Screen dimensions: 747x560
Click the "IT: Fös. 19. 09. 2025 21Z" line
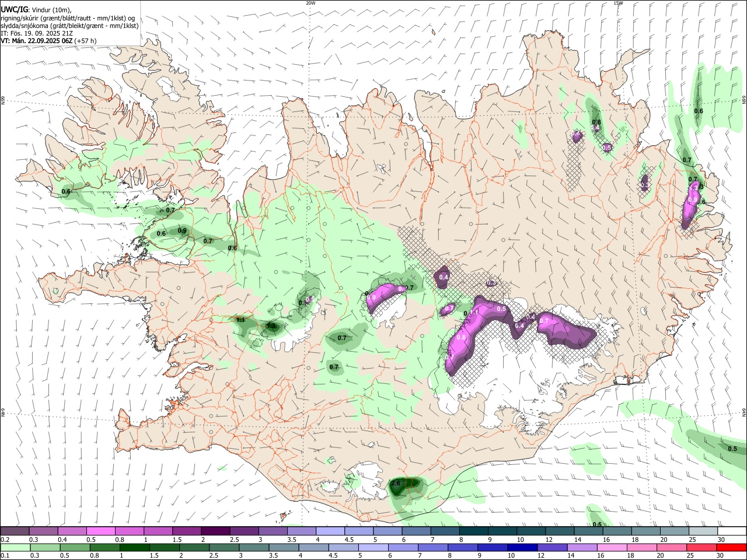pos(37,33)
